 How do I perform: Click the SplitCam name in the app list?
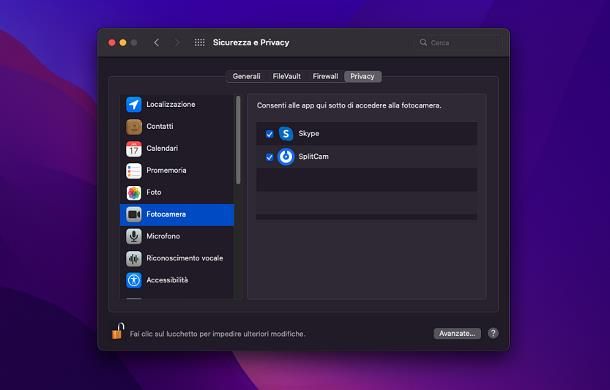314,156
